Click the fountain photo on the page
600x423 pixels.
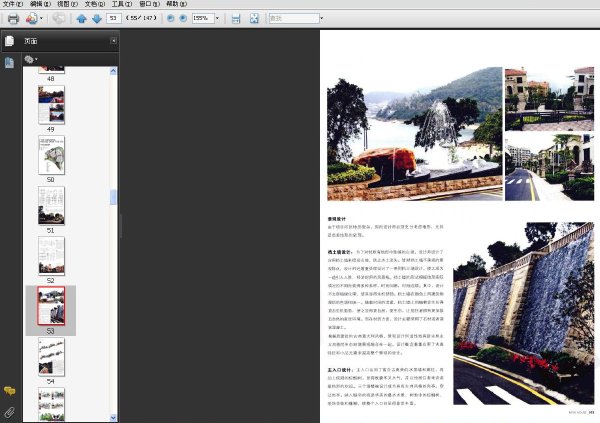415,134
